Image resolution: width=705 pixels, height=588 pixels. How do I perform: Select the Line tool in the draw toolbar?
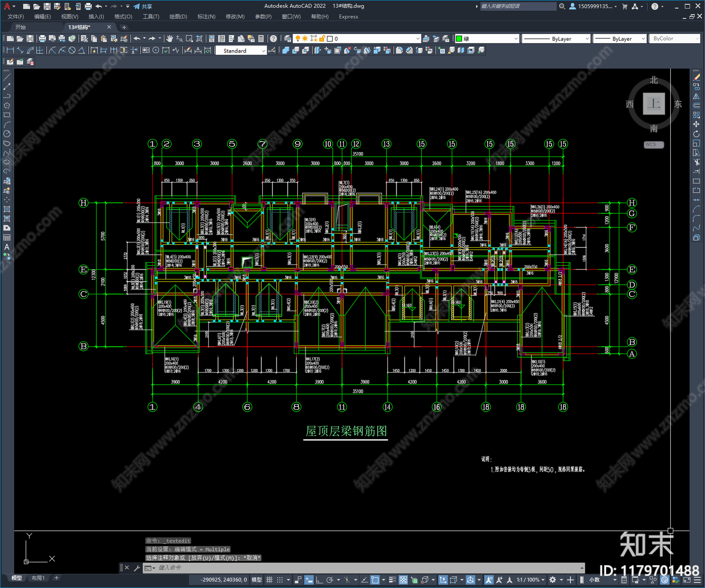(7, 77)
